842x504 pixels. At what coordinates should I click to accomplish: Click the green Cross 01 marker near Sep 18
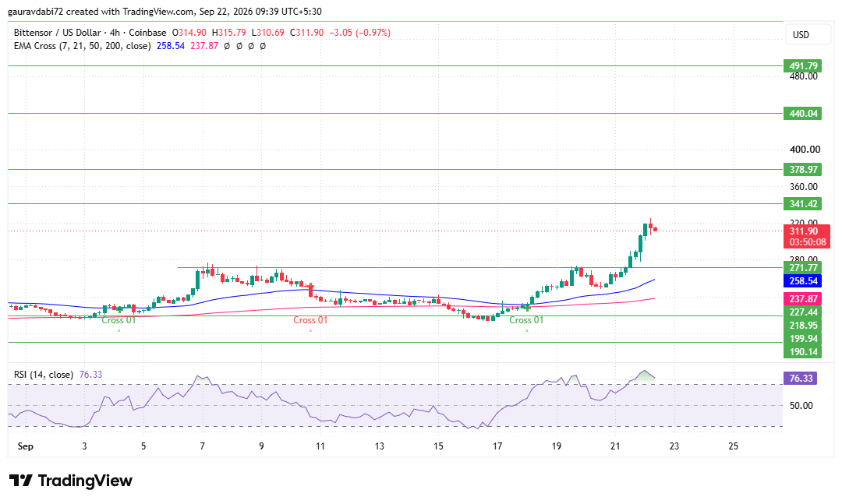coord(526,320)
